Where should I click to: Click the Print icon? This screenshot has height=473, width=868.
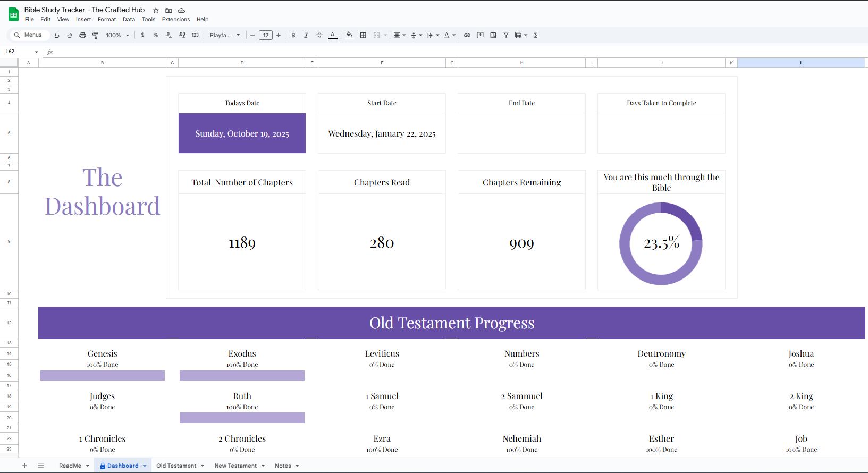pos(82,35)
